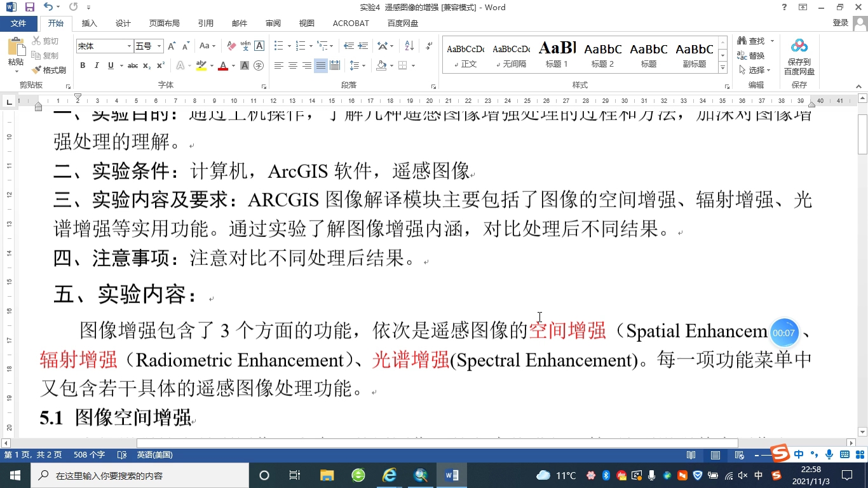Viewport: 868px width, 488px height.
Task: Apply the Heading 2 (标题 2) style
Action: [603, 55]
